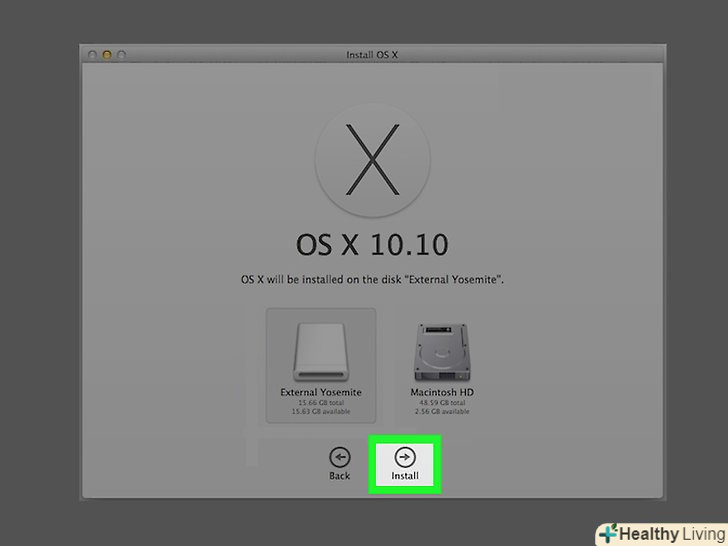728x546 pixels.
Task: Click the zoom button in the title bar
Action: click(x=122, y=55)
